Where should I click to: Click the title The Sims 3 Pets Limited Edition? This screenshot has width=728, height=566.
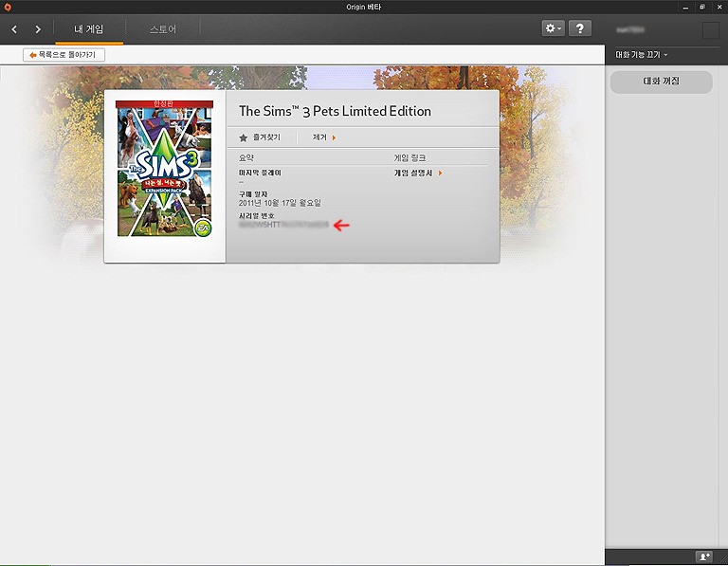click(335, 111)
